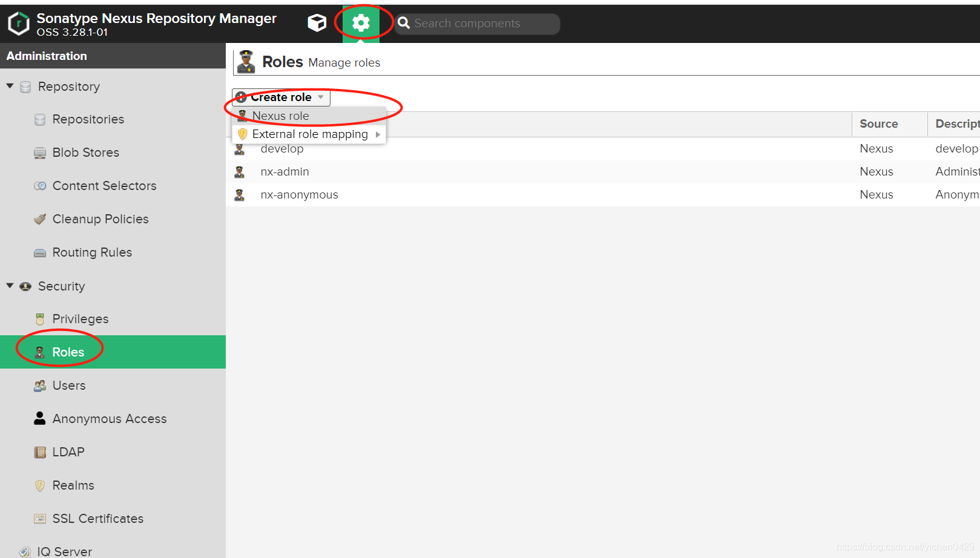980x558 pixels.
Task: Click the Repositories database icon
Action: point(40,119)
